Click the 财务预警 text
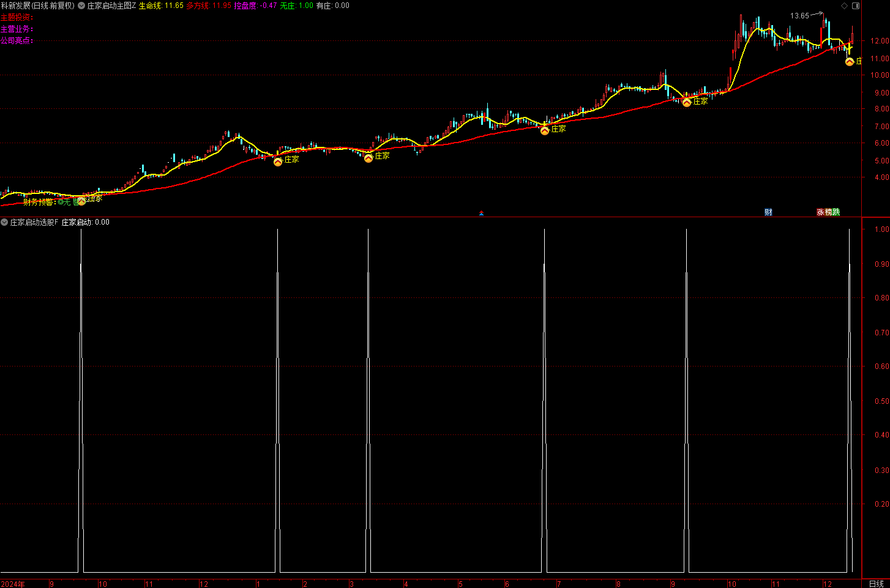This screenshot has height=588, width=890. [39, 202]
